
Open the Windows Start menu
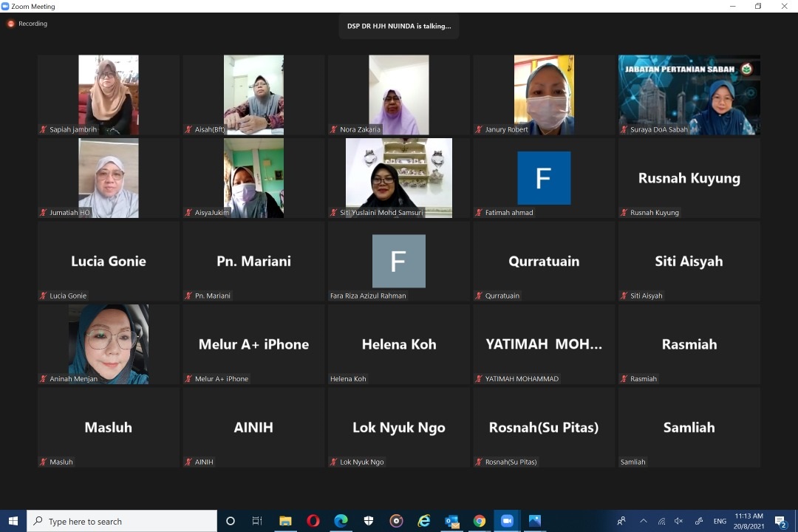tap(13, 521)
